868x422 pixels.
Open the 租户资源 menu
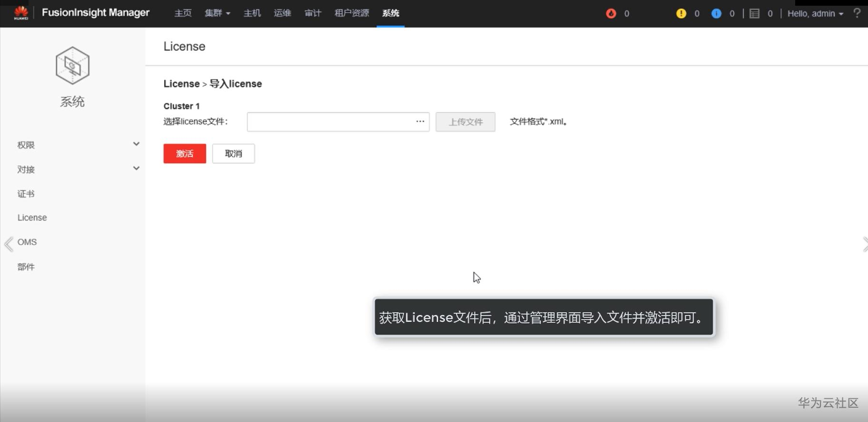coord(352,13)
